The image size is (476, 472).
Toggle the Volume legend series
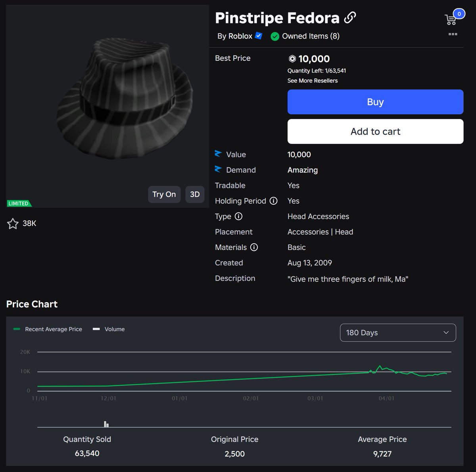coord(109,329)
